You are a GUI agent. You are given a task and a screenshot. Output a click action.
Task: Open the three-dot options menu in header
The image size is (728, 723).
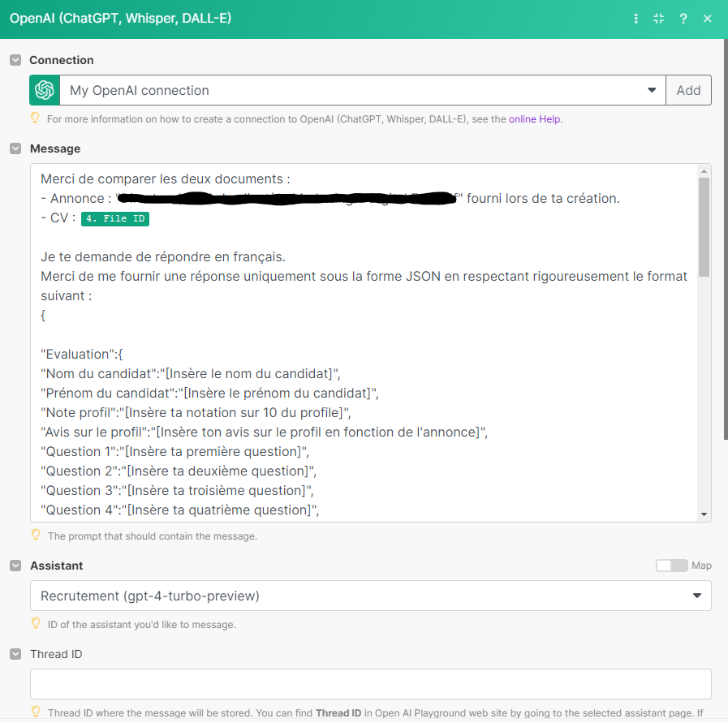(635, 19)
